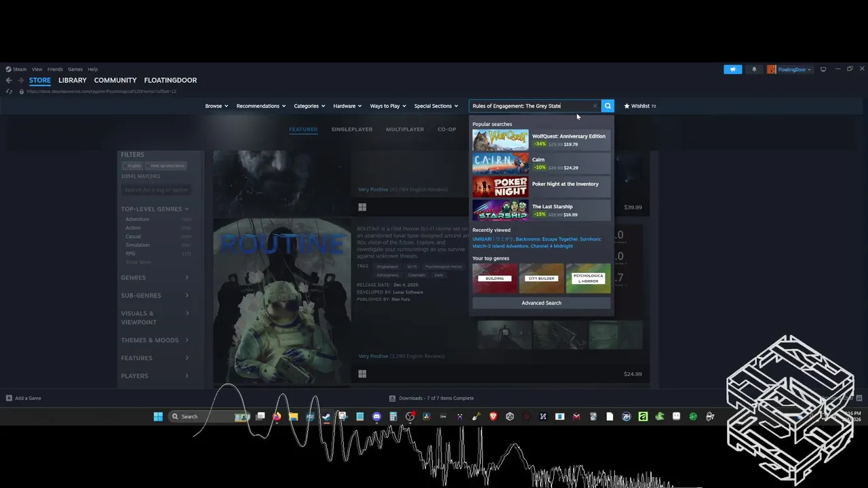Go to the LIBRARY tab
868x488 pixels.
73,80
